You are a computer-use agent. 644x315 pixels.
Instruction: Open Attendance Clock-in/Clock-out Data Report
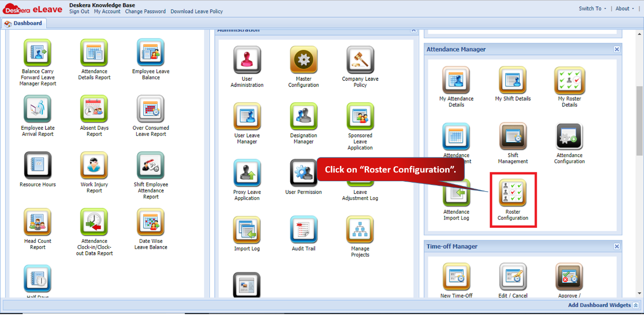[x=94, y=222]
